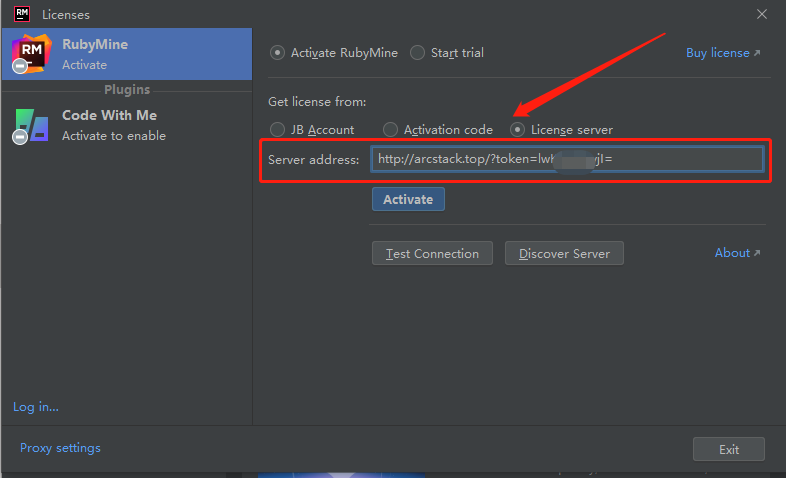Click the Test Connection button
This screenshot has width=786, height=478.
pyautogui.click(x=432, y=254)
